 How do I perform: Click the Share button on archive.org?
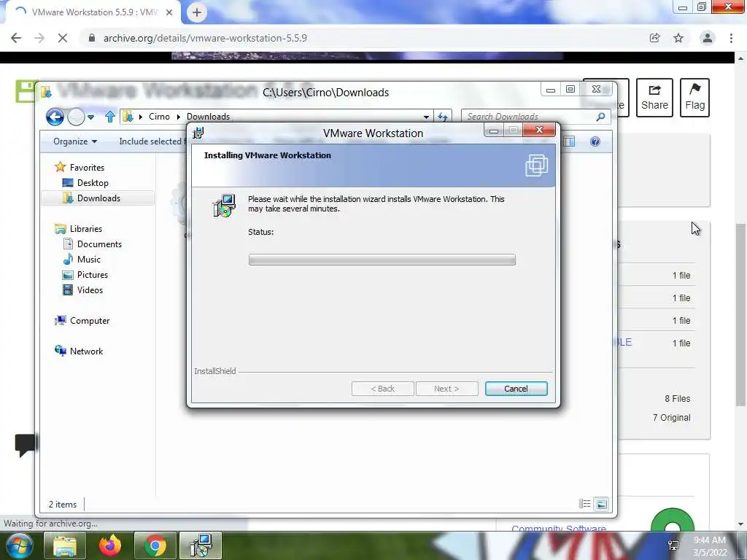pos(654,98)
